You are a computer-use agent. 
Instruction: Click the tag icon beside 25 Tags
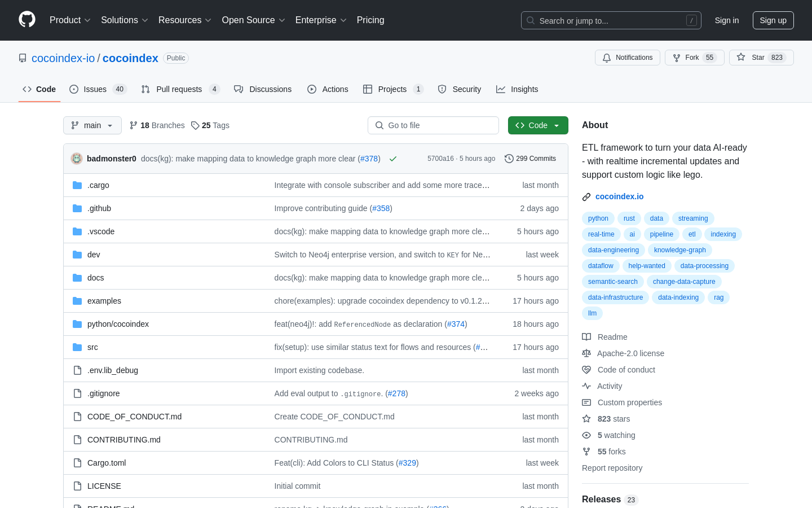coord(195,125)
